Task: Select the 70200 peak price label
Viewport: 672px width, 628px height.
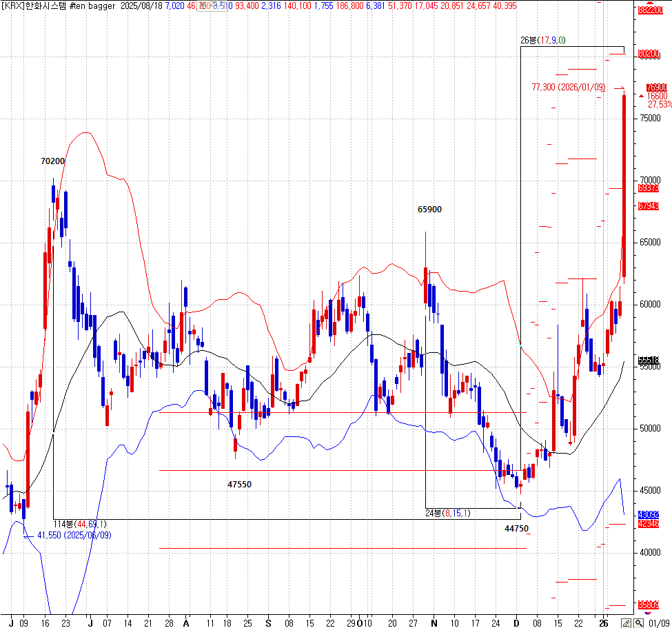Action: coord(52,161)
